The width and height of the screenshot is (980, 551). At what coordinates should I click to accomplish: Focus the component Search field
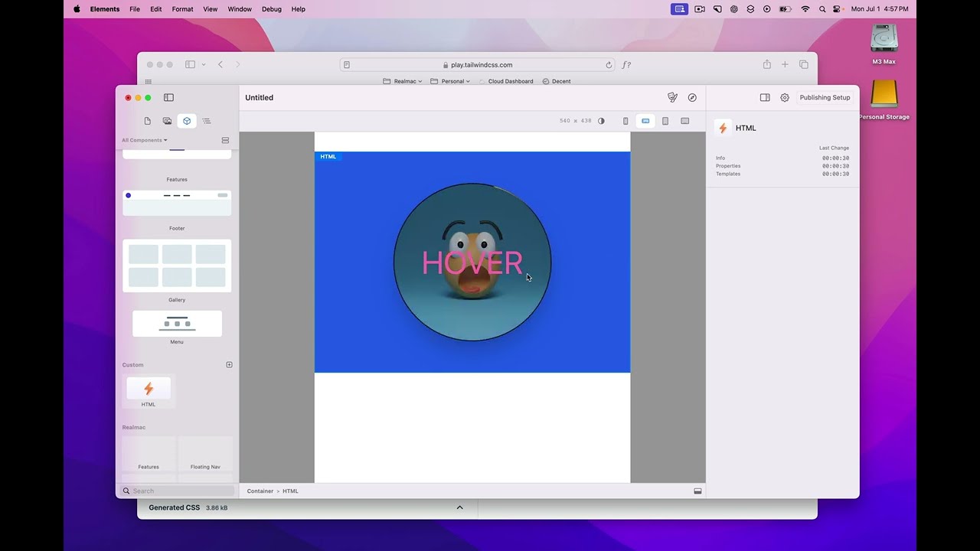click(x=177, y=491)
